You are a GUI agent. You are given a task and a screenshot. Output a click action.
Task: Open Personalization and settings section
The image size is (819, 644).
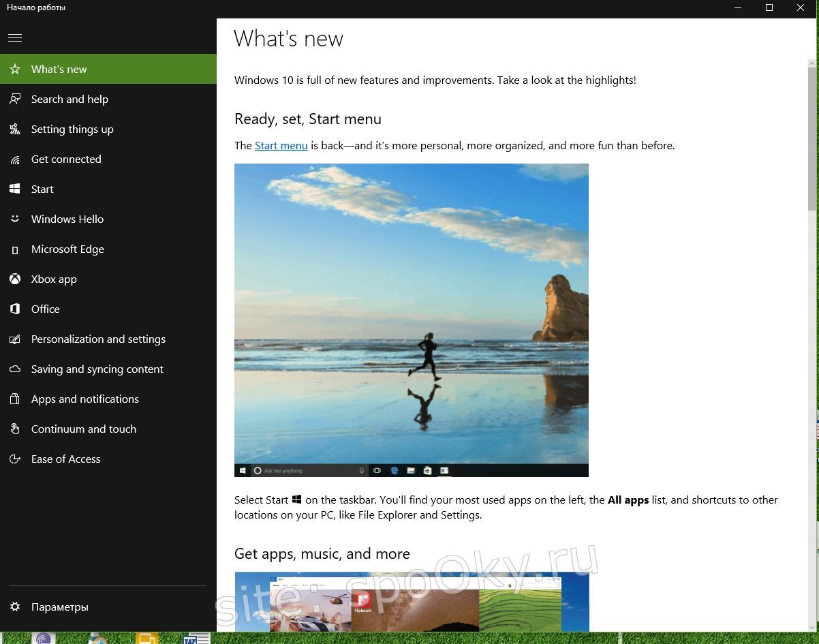tap(108, 339)
